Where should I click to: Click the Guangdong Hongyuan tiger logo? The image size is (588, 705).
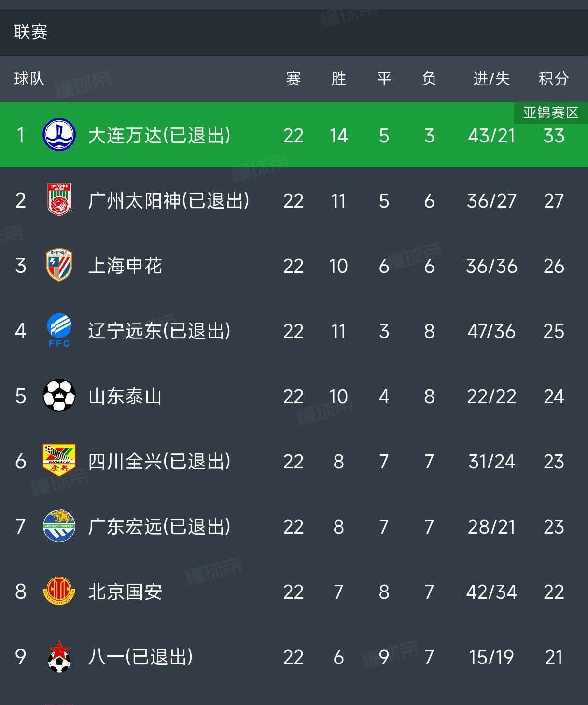click(x=59, y=526)
